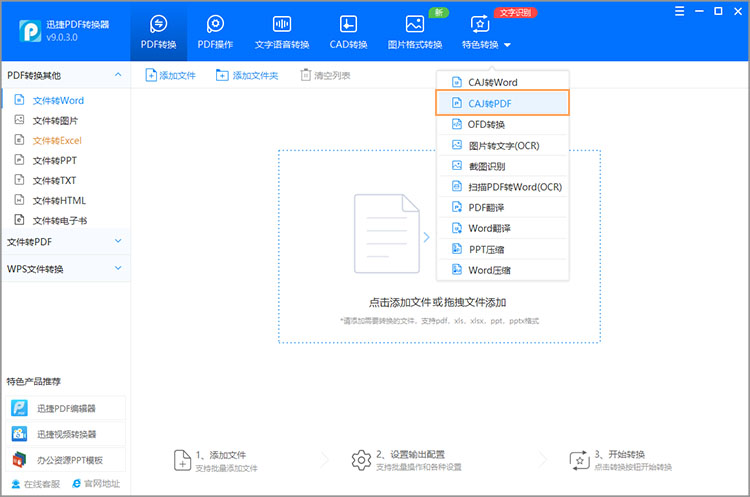Image resolution: width=750 pixels, height=497 pixels.
Task: Choose Word翻译 from the menu
Action: (502, 228)
